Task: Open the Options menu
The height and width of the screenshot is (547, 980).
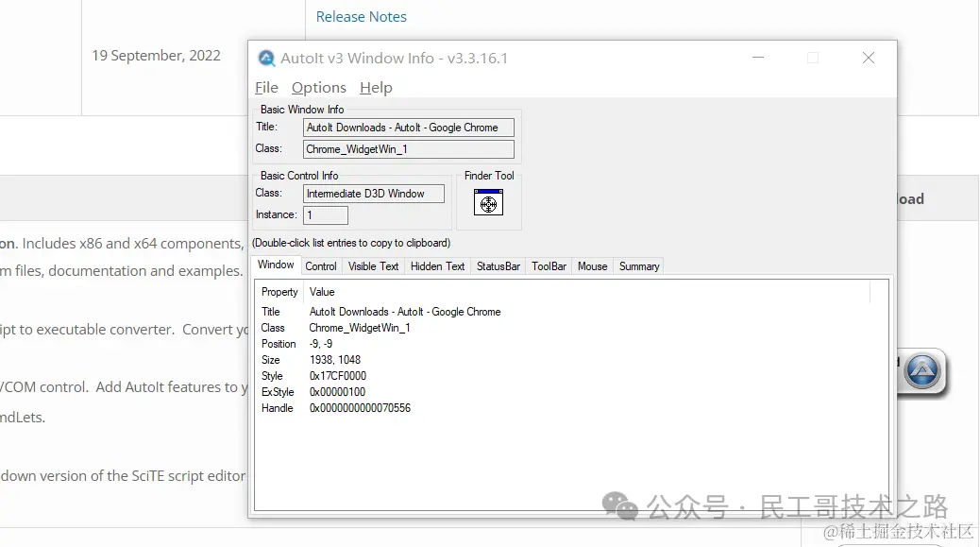Action: [319, 88]
